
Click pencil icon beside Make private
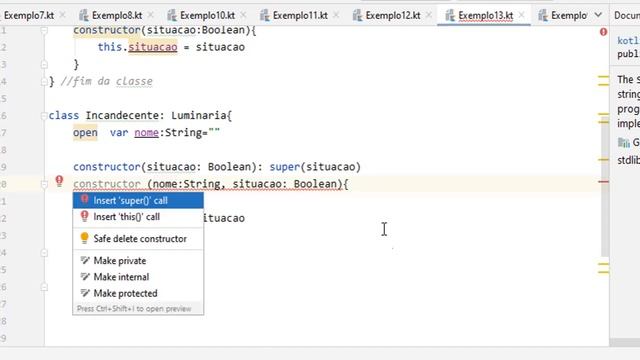[85, 260]
